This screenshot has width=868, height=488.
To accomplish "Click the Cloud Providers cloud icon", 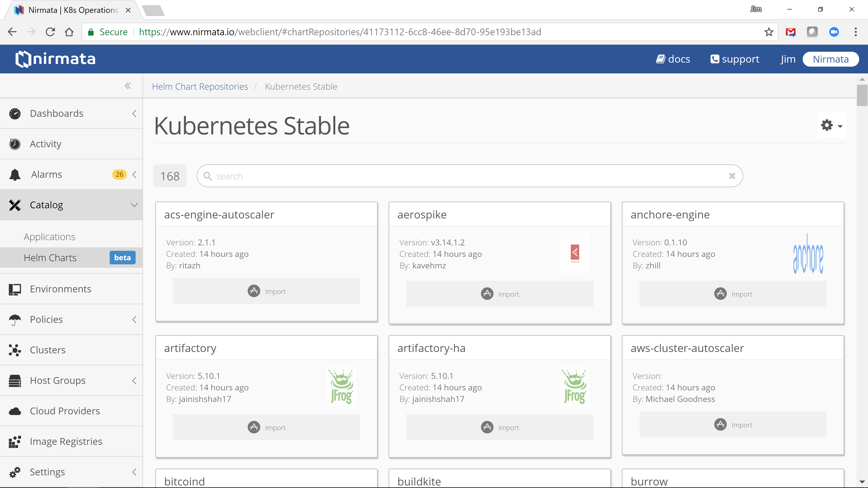I will (x=15, y=411).
